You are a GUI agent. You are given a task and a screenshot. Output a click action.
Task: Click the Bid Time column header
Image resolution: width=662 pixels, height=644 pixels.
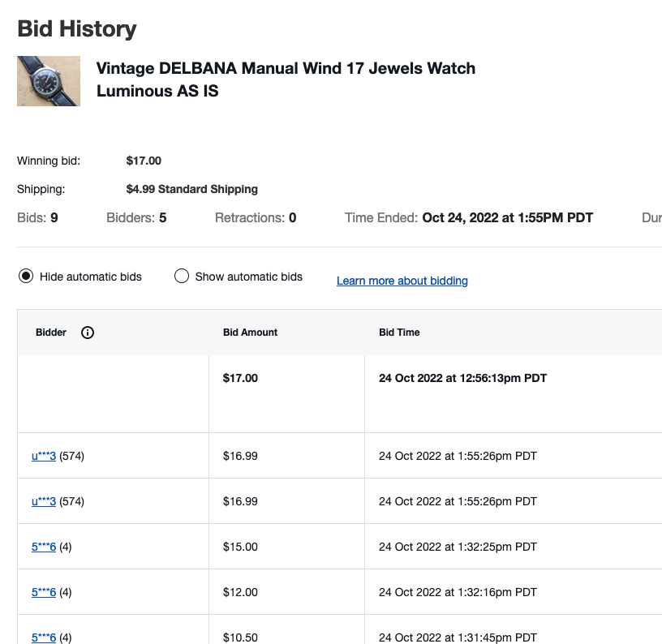399,333
